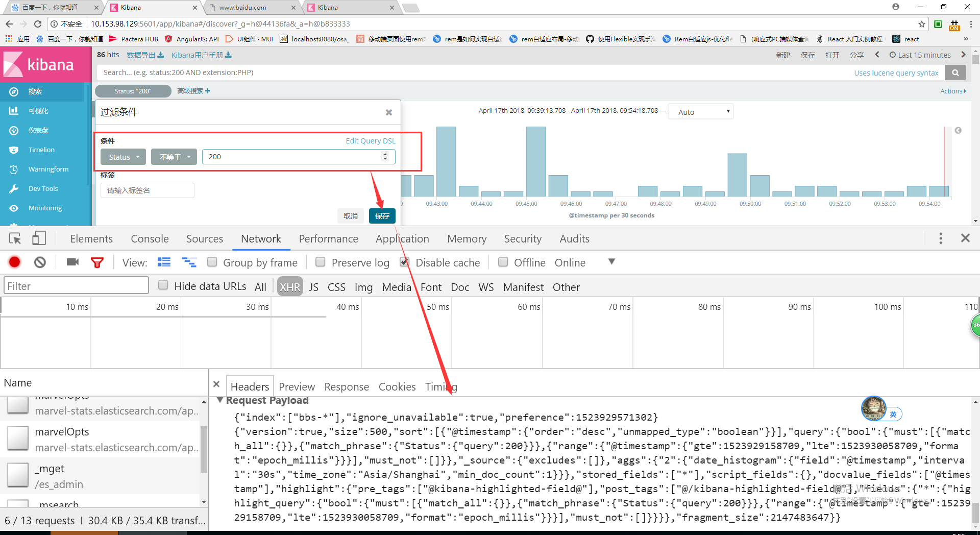Open the Response request tab

tap(347, 386)
